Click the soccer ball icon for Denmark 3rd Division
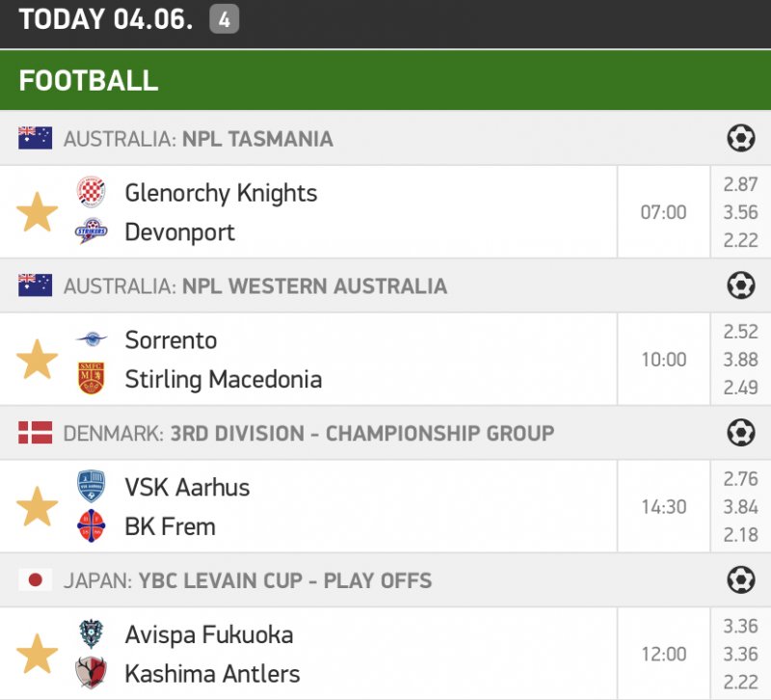This screenshot has width=771, height=700. [x=740, y=433]
